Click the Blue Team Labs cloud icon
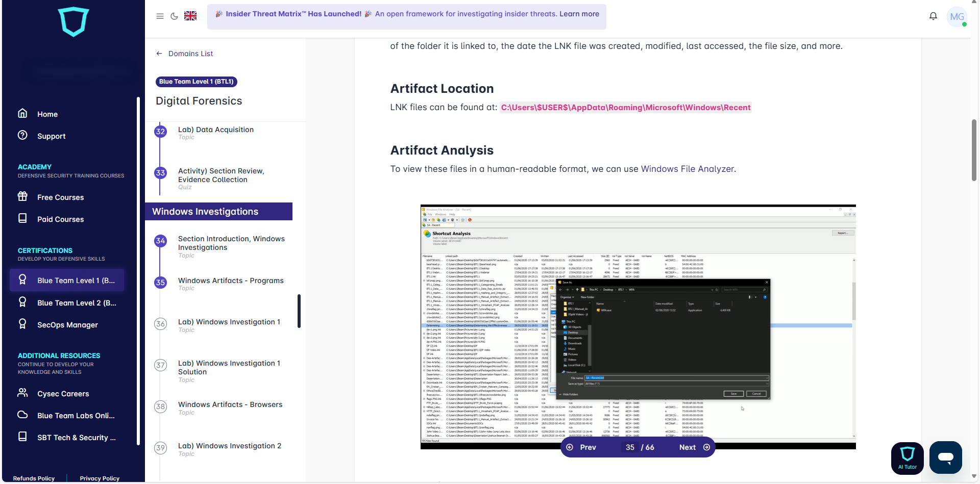The height and width of the screenshot is (484, 980). tap(22, 415)
